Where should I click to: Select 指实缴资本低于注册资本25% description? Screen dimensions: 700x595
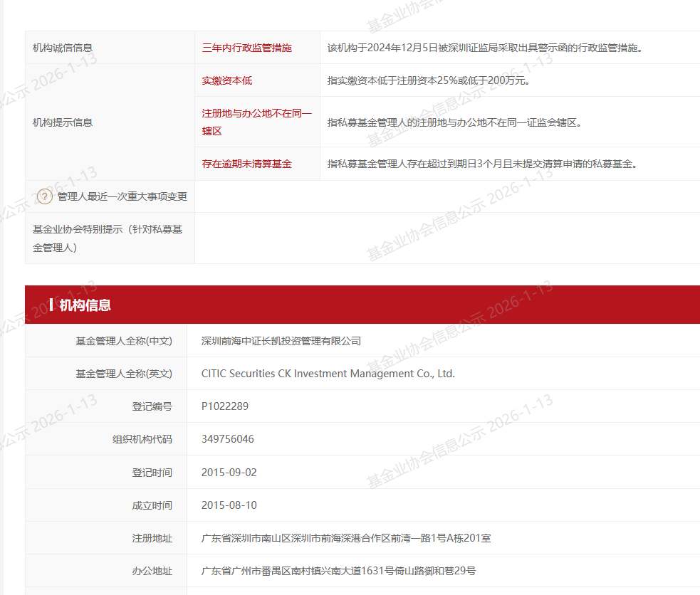pos(429,80)
